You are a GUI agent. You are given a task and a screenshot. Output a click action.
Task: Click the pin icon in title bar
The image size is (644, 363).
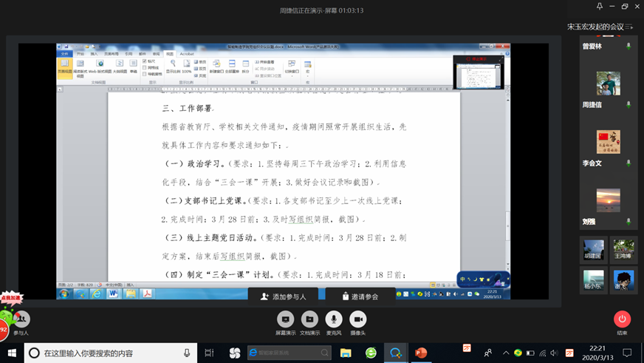(x=600, y=7)
